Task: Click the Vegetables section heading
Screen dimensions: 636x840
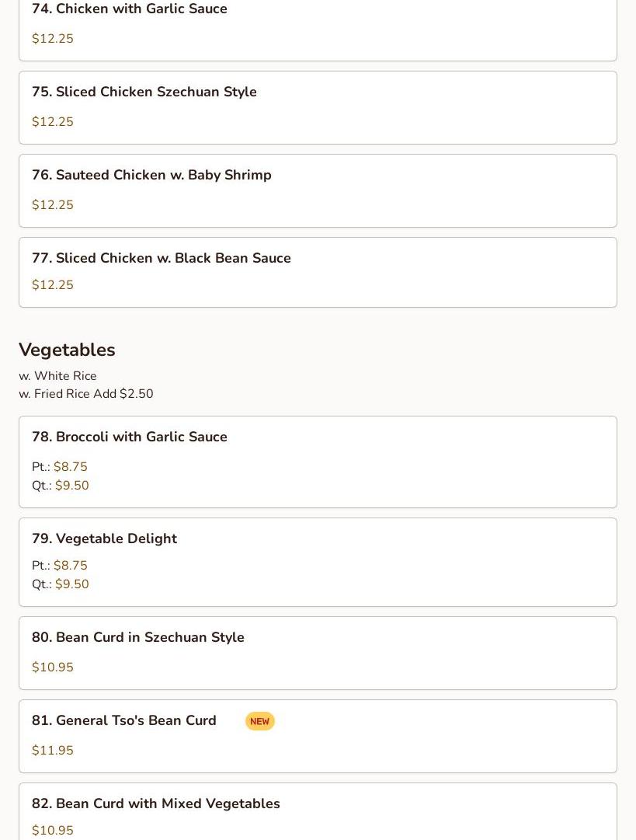Action: point(67,350)
